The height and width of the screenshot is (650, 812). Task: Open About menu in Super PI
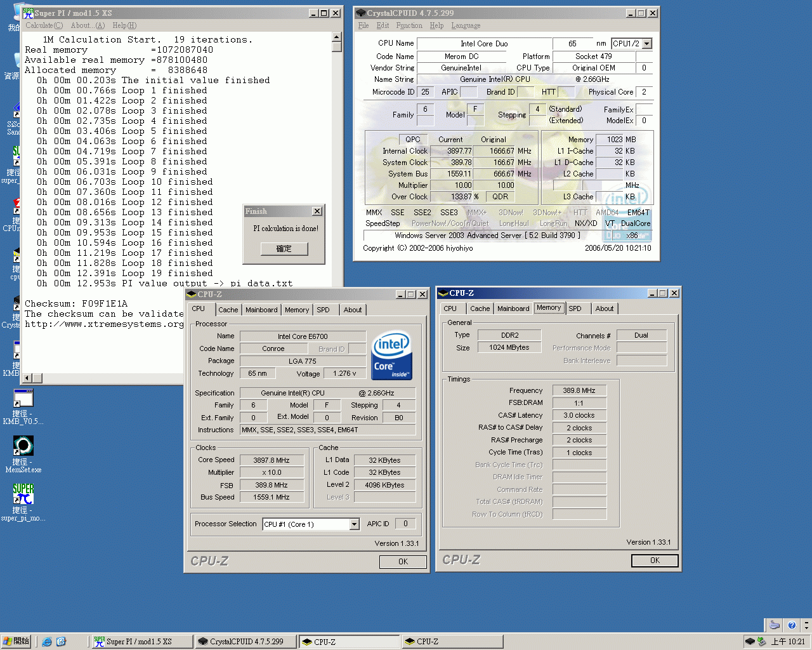click(88, 25)
